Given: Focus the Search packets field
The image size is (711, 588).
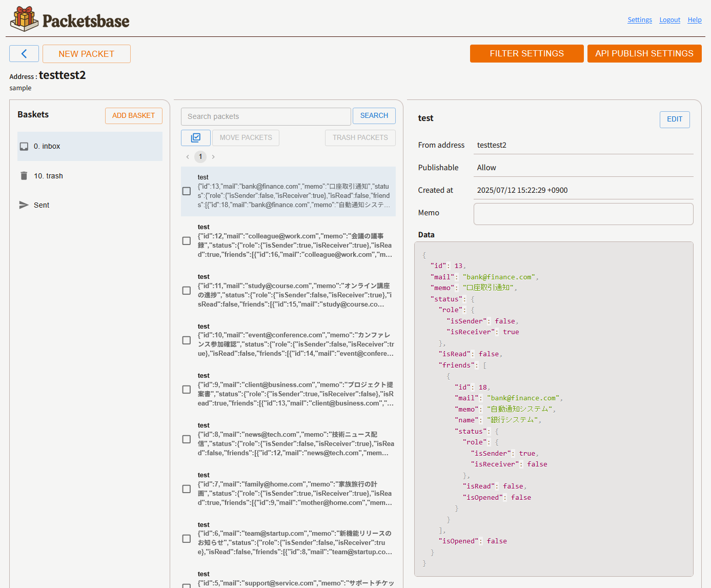Looking at the screenshot, I should point(266,116).
